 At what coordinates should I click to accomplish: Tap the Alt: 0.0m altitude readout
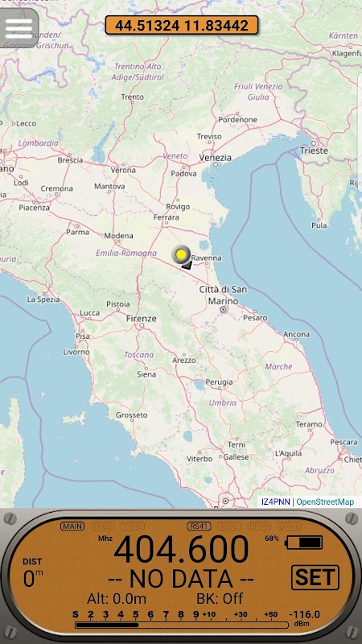117,598
